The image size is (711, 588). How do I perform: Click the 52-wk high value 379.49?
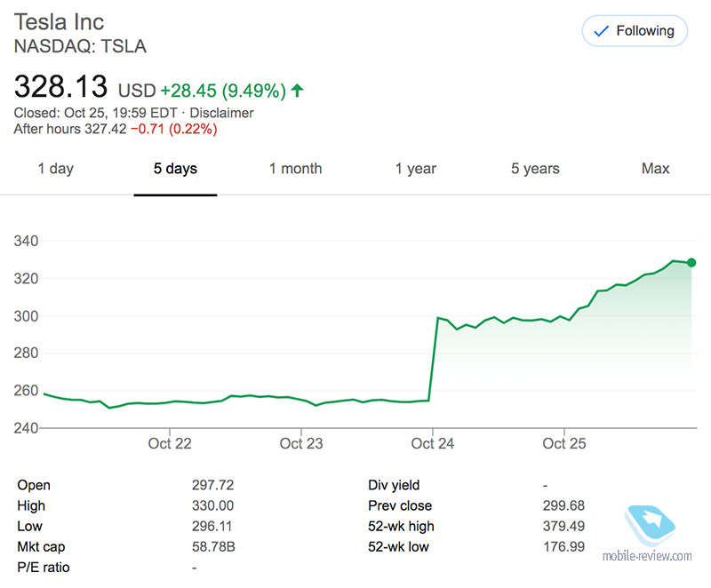pyautogui.click(x=563, y=526)
